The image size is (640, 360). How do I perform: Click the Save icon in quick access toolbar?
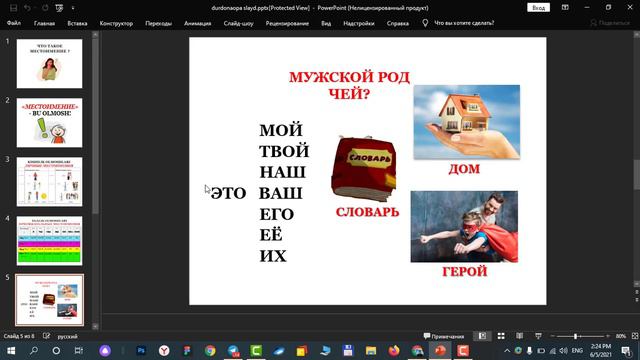(13, 8)
